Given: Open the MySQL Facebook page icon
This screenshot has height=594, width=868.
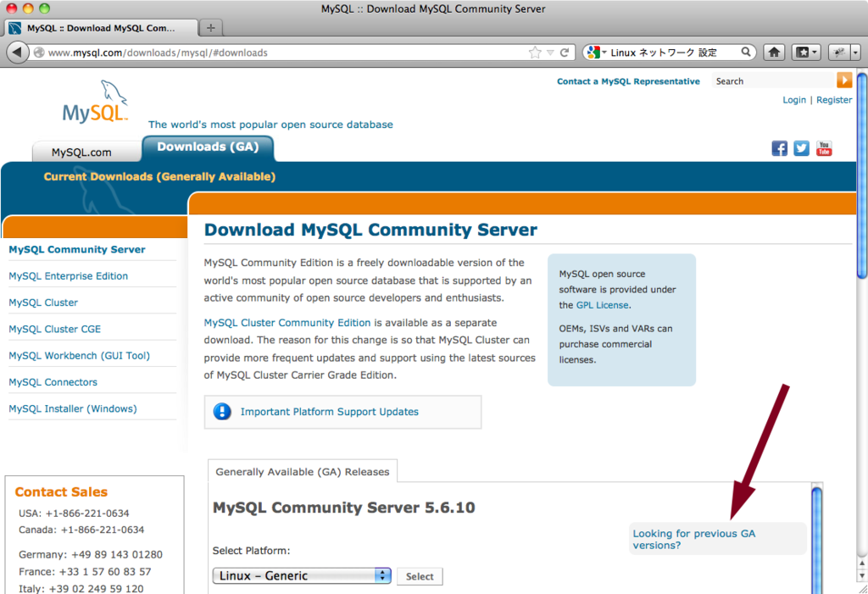Looking at the screenshot, I should pos(780,148).
